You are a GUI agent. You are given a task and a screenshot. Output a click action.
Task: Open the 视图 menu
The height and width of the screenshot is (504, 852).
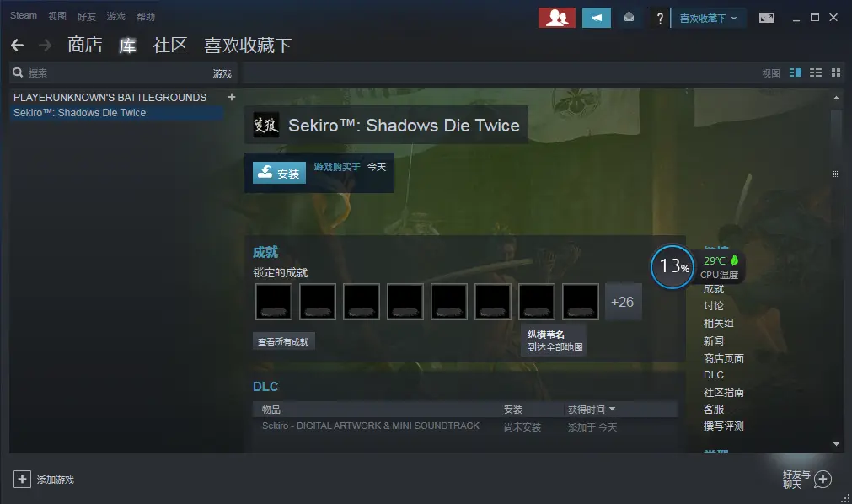57,16
